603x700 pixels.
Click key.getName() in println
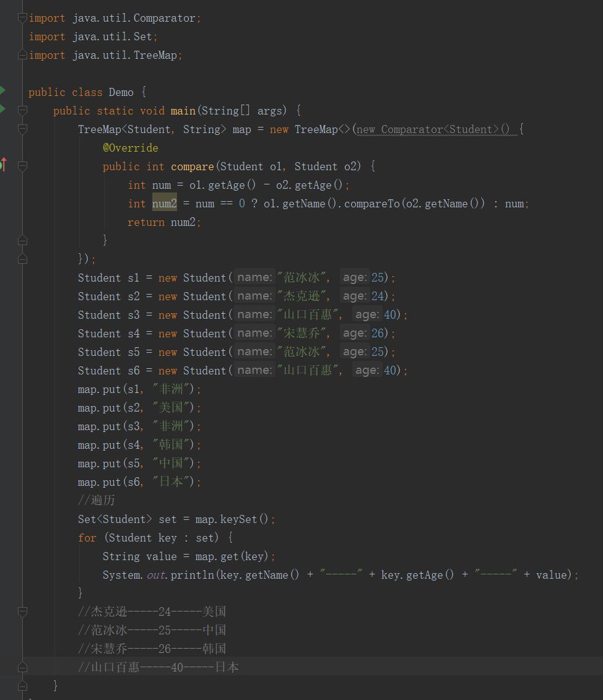pyautogui.click(x=260, y=575)
